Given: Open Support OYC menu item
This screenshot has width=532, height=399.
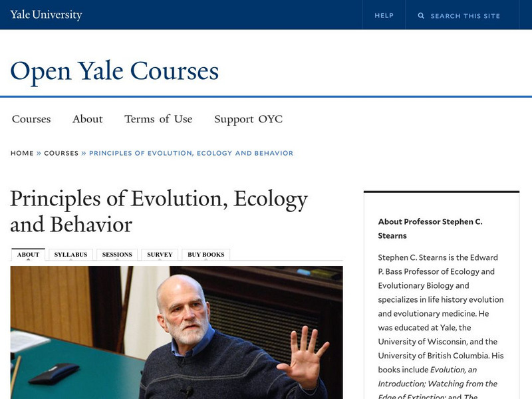Looking at the screenshot, I should pos(248,119).
